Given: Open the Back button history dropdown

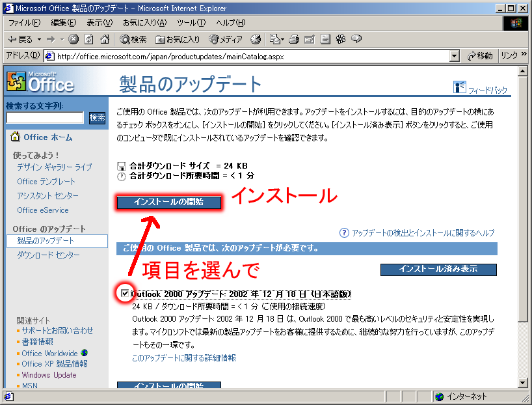Looking at the screenshot, I should point(40,40).
